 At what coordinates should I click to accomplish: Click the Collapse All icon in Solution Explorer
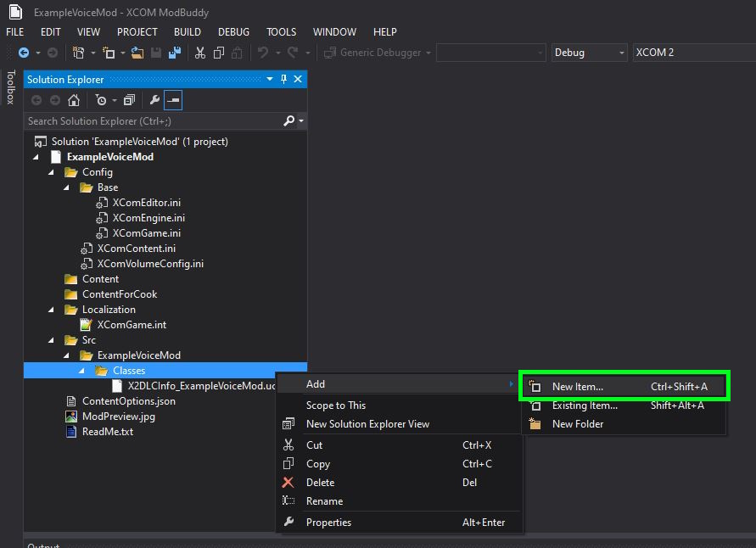[x=129, y=100]
